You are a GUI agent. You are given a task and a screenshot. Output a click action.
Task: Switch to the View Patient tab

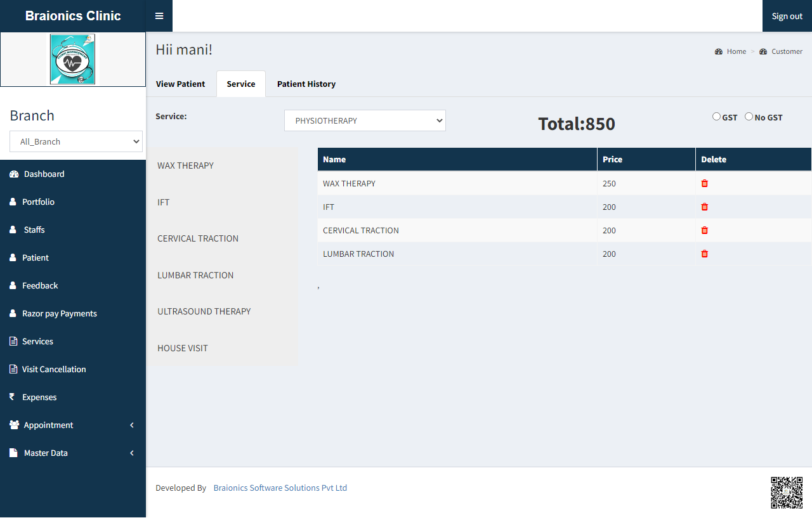(181, 84)
